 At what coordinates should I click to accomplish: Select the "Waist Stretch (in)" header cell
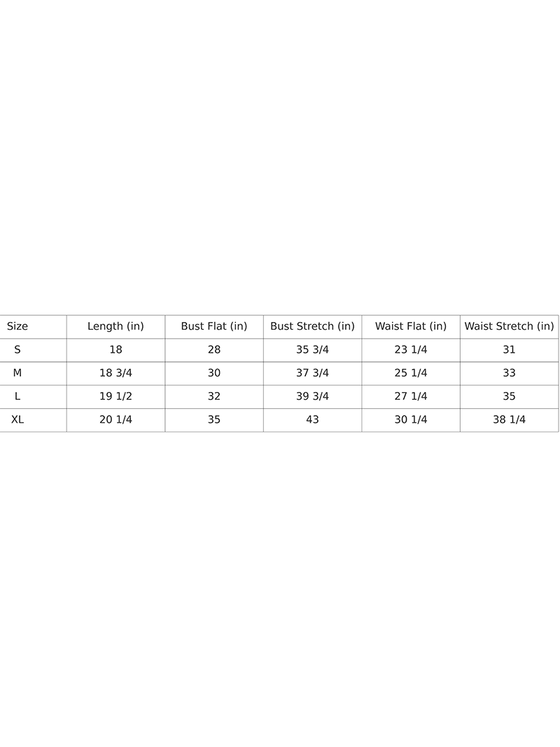509,326
